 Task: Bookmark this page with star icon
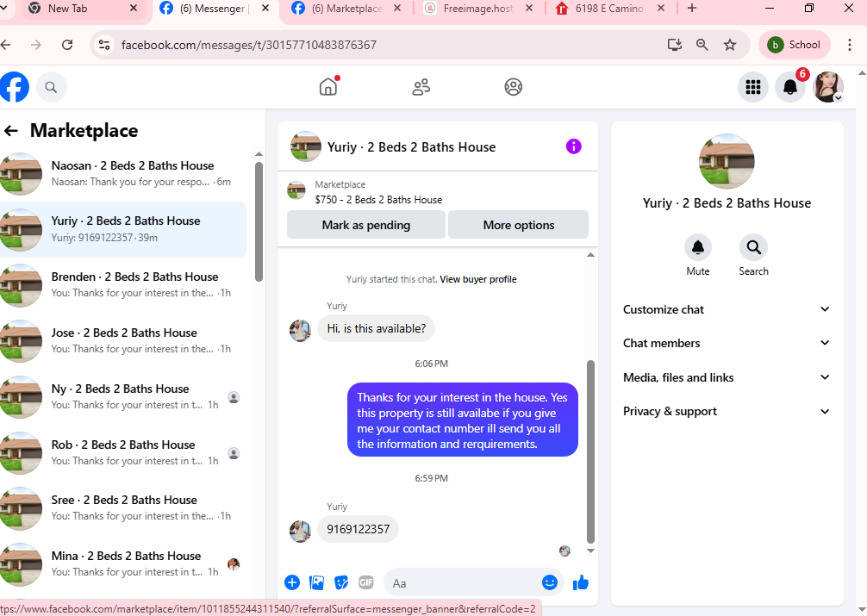[730, 45]
